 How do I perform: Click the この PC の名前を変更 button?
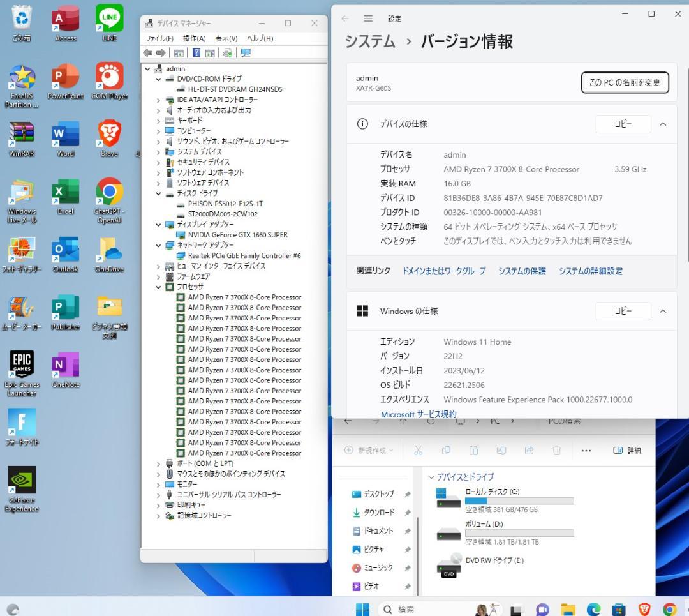(x=625, y=82)
